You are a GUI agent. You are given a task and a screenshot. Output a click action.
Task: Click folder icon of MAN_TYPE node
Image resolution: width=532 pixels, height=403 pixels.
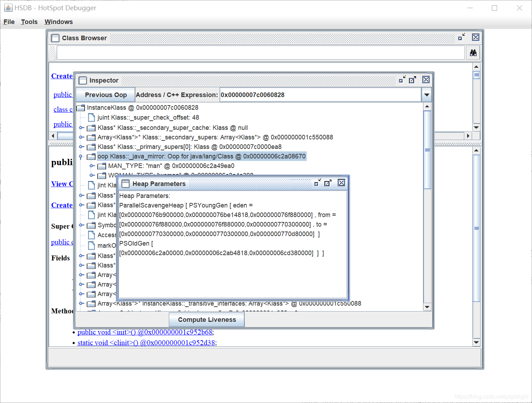pyautogui.click(x=102, y=166)
